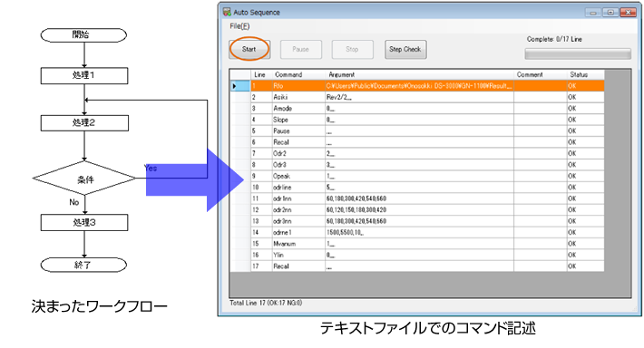Screen dimensions: 644x348
Task: Click the '処理2' box in the flowchart
Action: click(84, 122)
